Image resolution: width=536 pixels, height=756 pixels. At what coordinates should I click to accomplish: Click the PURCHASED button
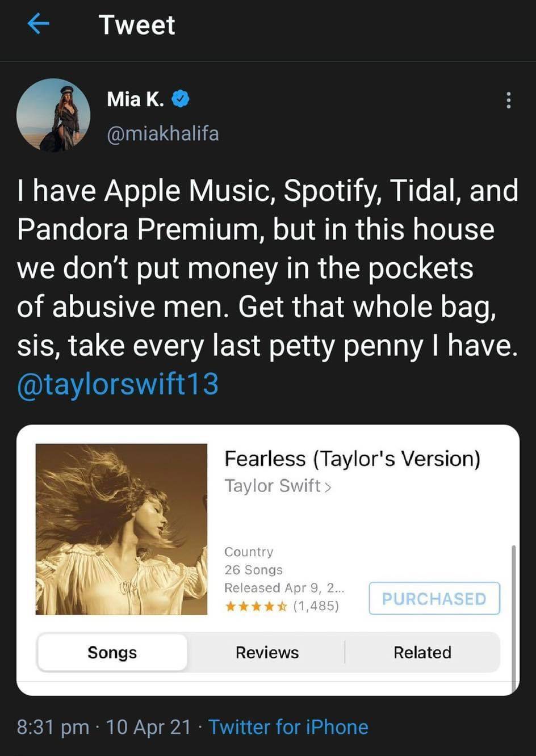click(x=434, y=598)
